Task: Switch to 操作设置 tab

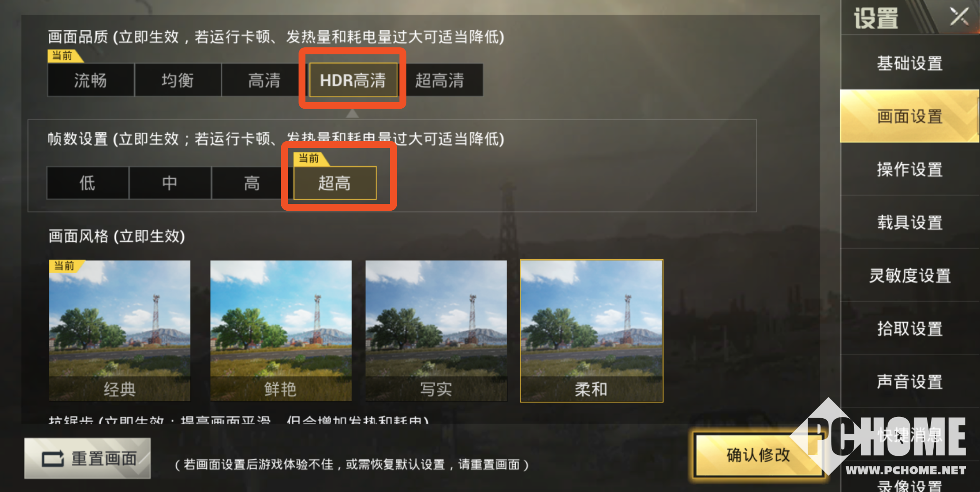Action: tap(910, 170)
